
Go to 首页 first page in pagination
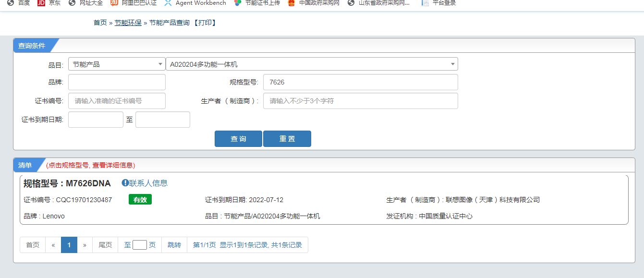pyautogui.click(x=33, y=245)
